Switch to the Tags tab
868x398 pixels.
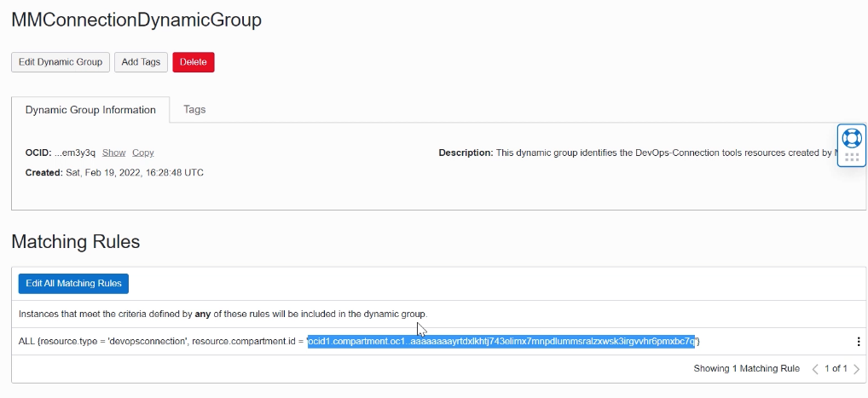coord(194,109)
